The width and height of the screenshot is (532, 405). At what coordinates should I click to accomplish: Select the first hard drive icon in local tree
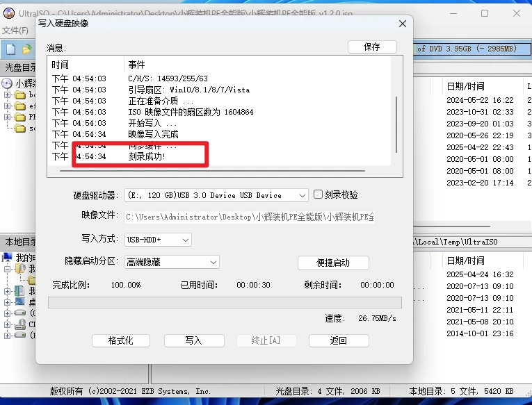pyautogui.click(x=20, y=313)
